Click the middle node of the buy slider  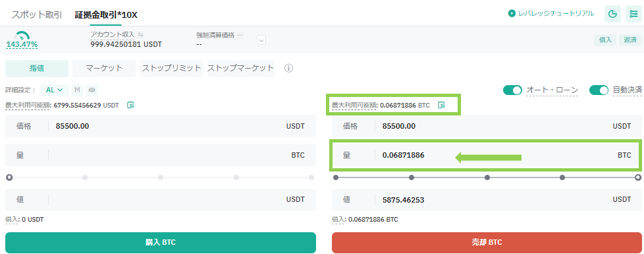161,177
